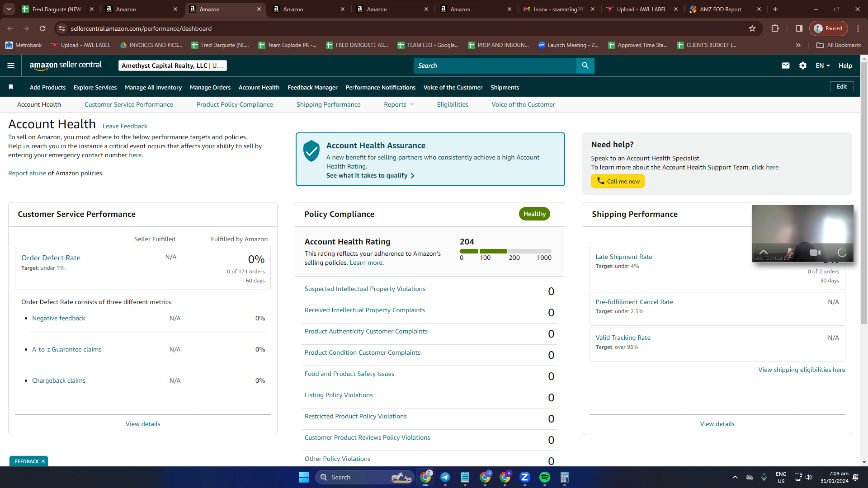Click the Call me now button
Image resolution: width=868 pixels, height=488 pixels.
click(618, 181)
